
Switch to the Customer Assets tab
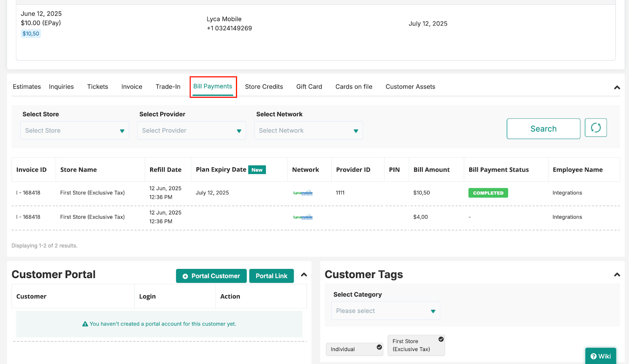point(410,87)
